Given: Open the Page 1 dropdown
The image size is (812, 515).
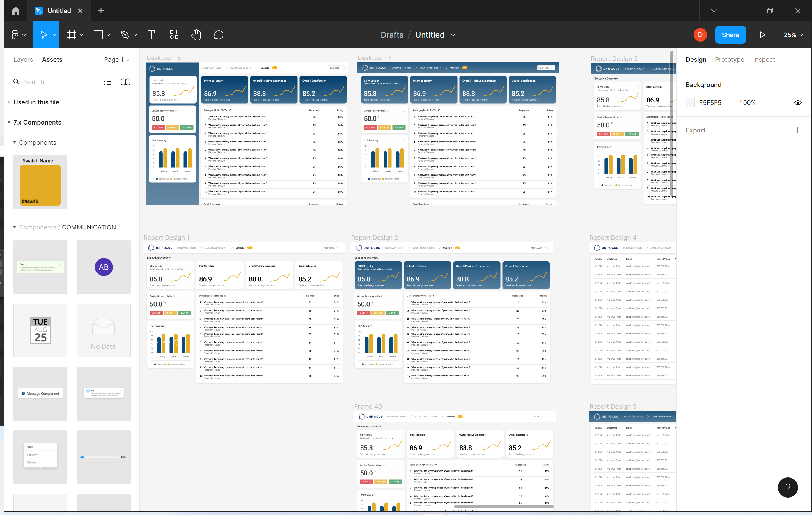Looking at the screenshot, I should click(117, 60).
